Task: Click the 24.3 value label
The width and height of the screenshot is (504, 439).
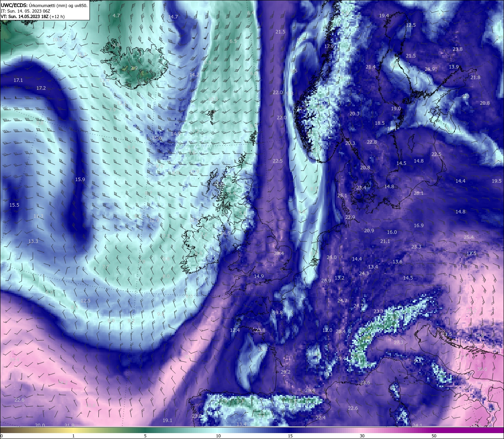Action: click(x=364, y=273)
